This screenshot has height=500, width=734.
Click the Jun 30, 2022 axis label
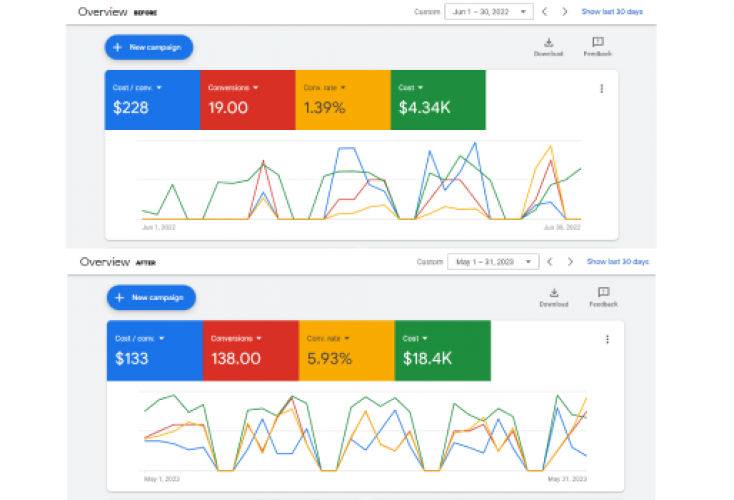562,228
